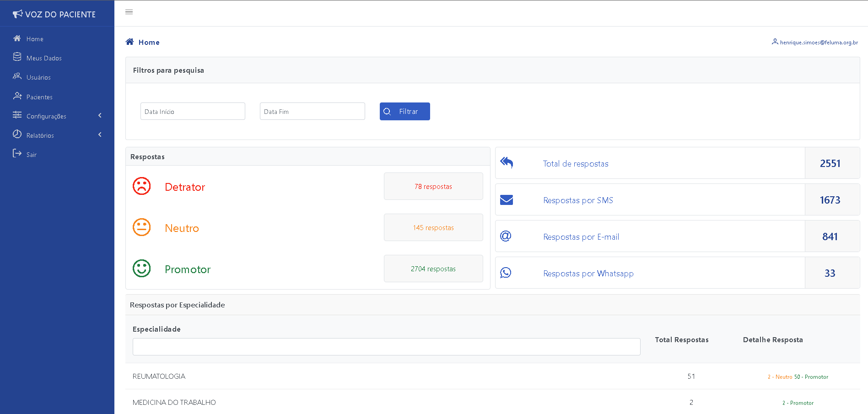Open the hamburger menu toggle
868x414 pixels.
(129, 12)
